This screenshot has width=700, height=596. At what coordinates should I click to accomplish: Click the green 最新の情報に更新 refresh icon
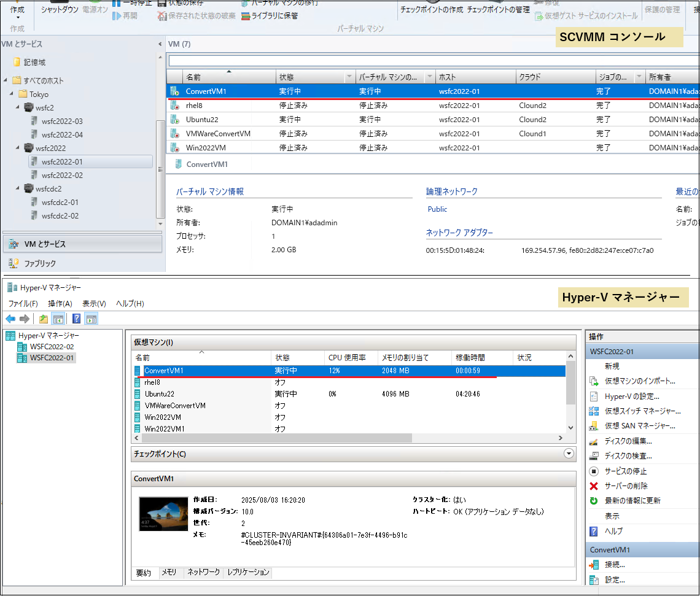594,500
